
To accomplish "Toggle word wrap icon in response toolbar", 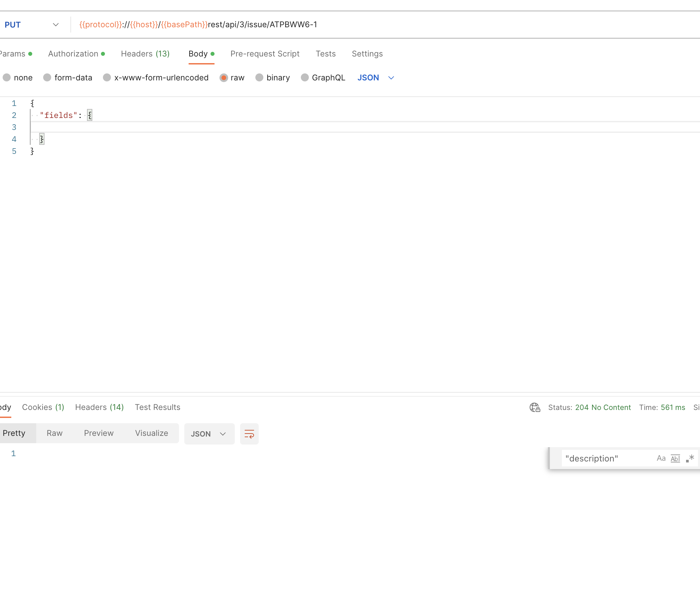I will [x=249, y=434].
